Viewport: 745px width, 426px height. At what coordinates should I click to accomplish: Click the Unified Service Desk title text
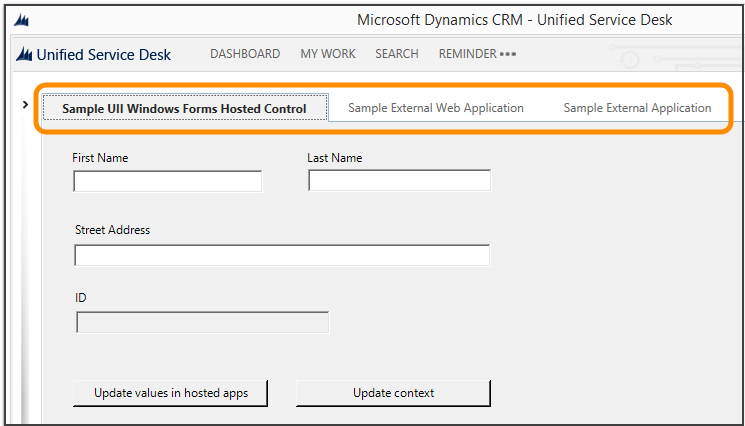click(104, 55)
